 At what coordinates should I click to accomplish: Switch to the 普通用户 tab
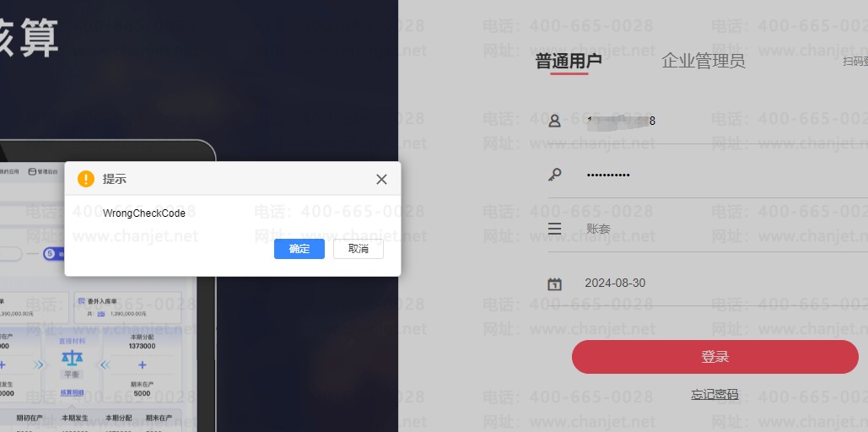pyautogui.click(x=569, y=61)
